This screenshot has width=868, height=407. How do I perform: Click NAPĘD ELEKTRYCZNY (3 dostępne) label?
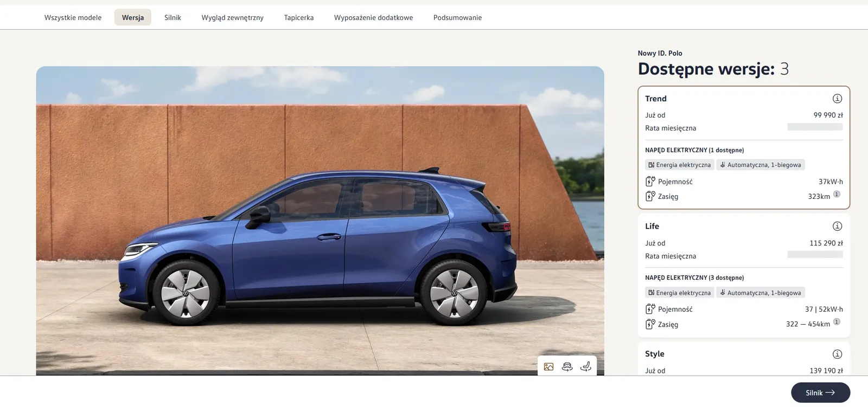point(694,277)
